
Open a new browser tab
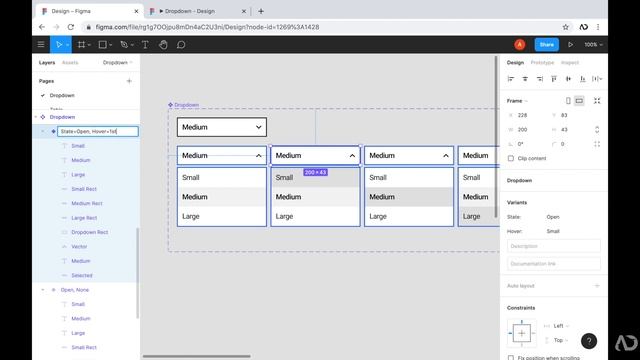click(x=261, y=11)
